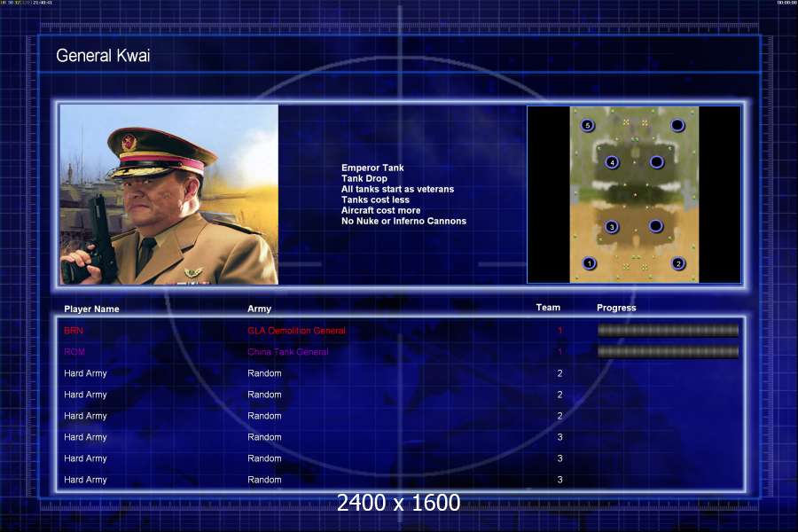Click the 'Tank Drop' feature line
Viewport: 798px width, 532px height.
364,179
